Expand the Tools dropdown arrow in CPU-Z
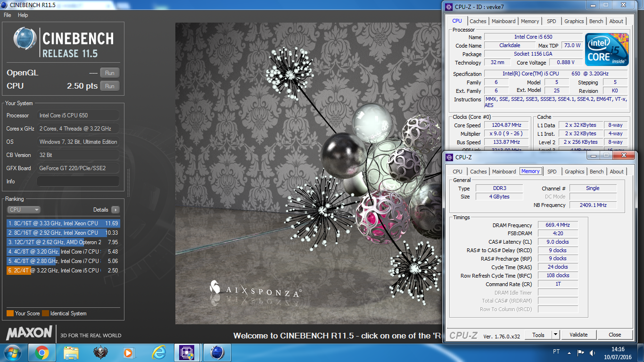The width and height of the screenshot is (644, 362). 555,335
